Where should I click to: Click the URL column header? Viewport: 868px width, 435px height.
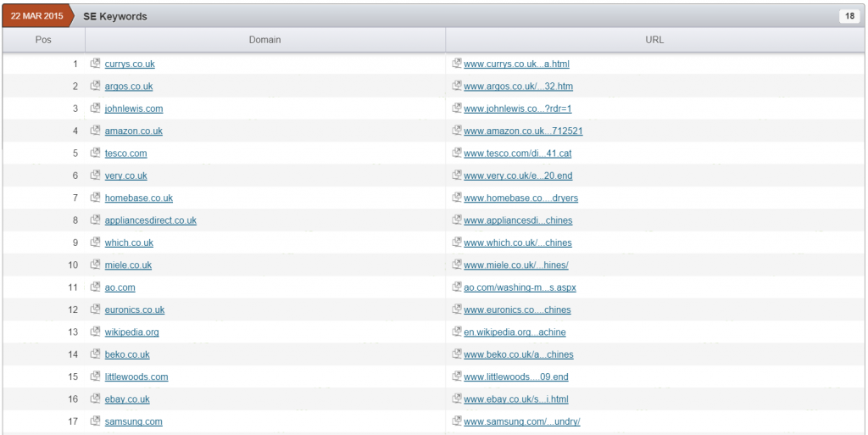[654, 40]
